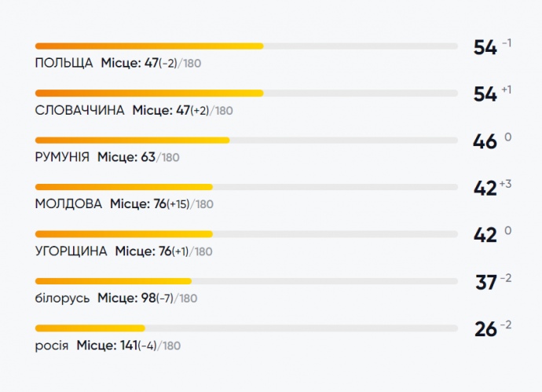Click the Місце: 141 rank text
This screenshot has width=542, height=392.
click(107, 346)
